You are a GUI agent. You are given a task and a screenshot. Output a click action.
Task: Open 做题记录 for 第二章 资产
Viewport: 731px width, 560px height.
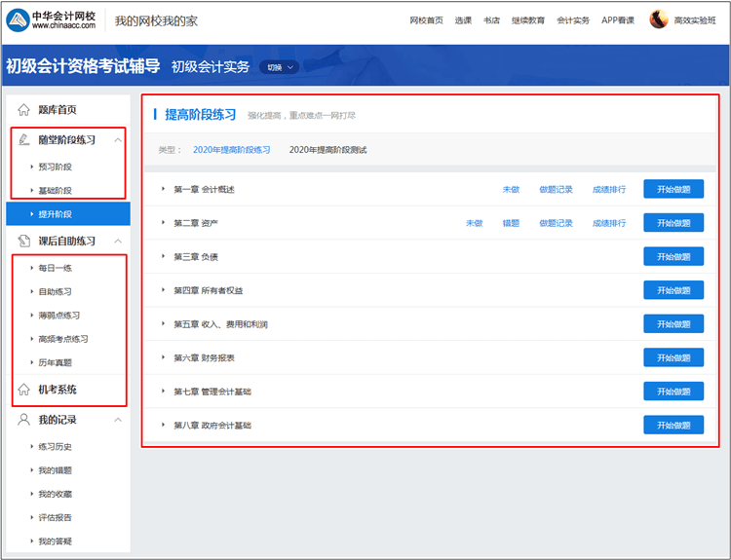pyautogui.click(x=556, y=223)
